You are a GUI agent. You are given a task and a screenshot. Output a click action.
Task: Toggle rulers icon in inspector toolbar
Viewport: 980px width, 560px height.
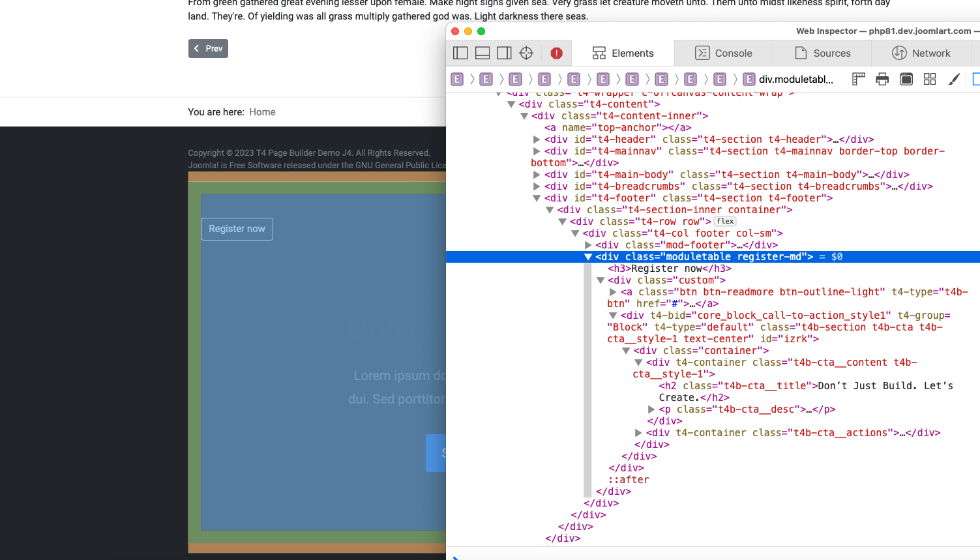pyautogui.click(x=859, y=79)
